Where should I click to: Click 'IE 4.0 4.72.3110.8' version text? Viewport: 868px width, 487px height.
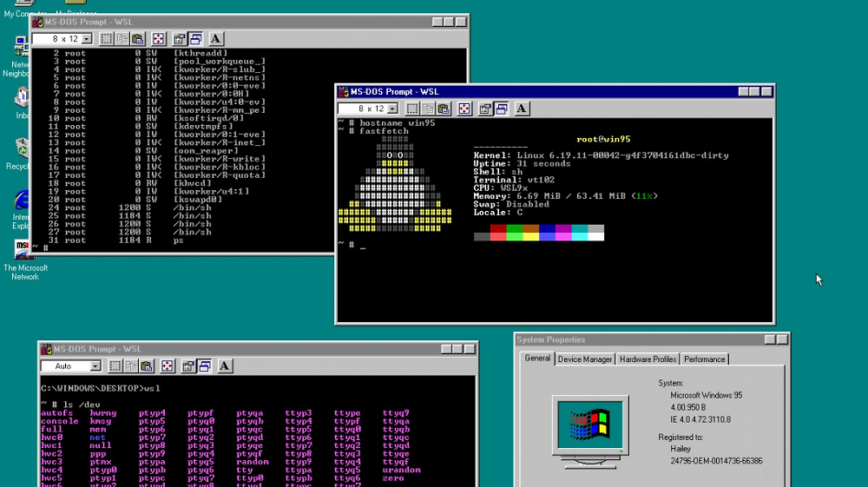click(700, 419)
